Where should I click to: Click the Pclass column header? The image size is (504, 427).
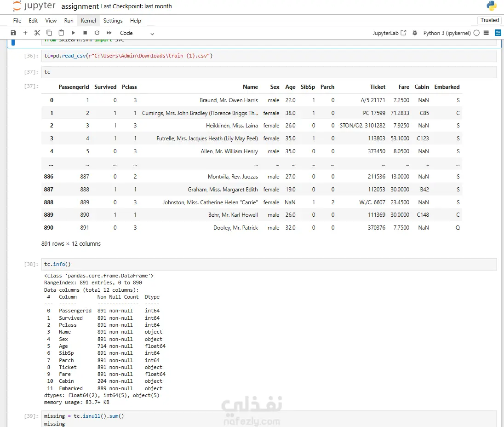coord(129,87)
